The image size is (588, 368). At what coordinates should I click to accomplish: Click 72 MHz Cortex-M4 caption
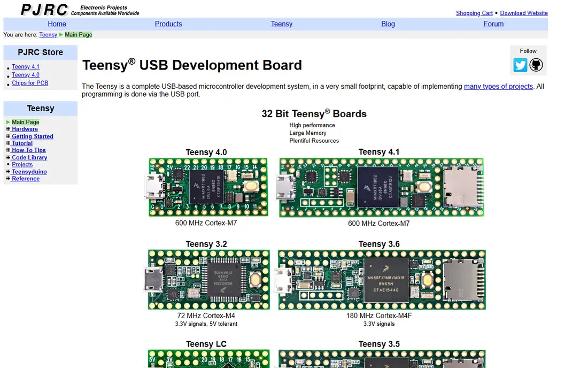point(206,316)
